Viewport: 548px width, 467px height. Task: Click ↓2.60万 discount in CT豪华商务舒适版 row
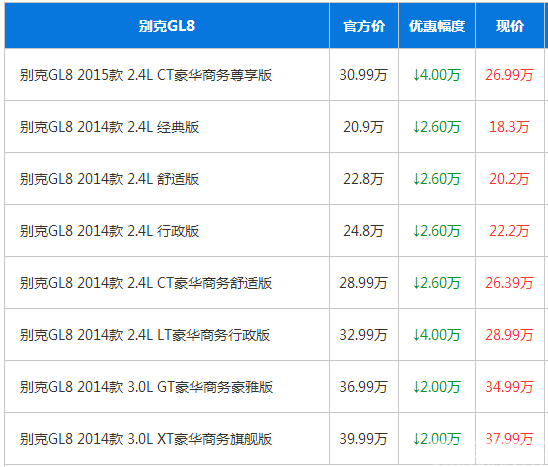pos(437,283)
